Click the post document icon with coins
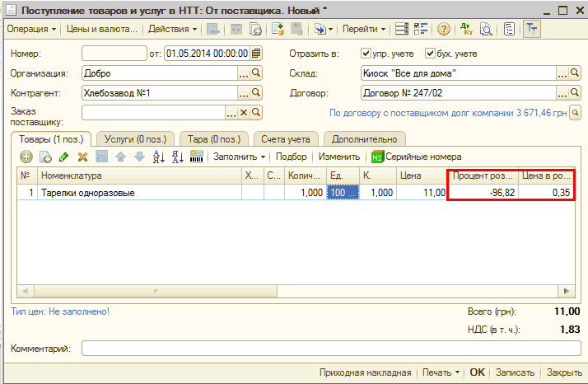Image resolution: width=588 pixels, height=384 pixels. [x=278, y=29]
